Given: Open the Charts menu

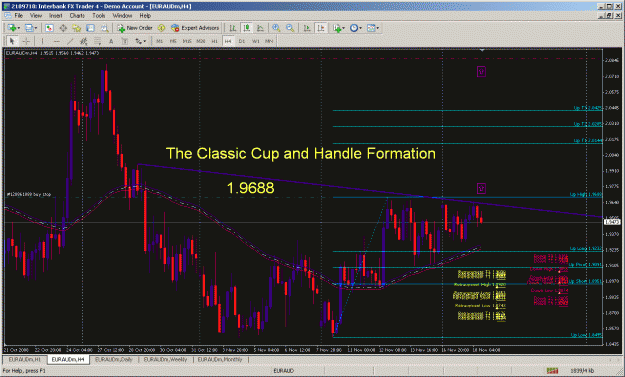Looking at the screenshot, I should [x=77, y=16].
